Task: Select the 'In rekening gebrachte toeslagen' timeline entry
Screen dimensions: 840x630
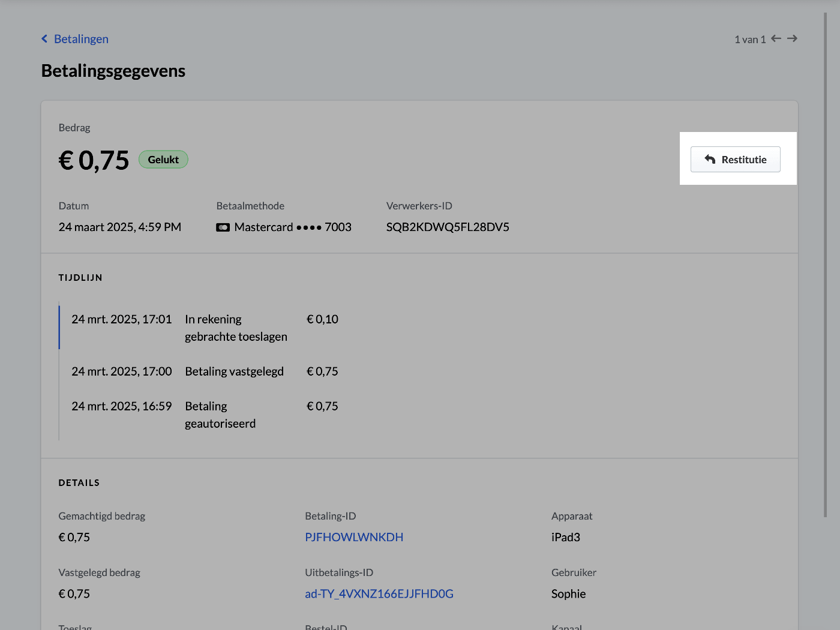Action: pos(205,328)
